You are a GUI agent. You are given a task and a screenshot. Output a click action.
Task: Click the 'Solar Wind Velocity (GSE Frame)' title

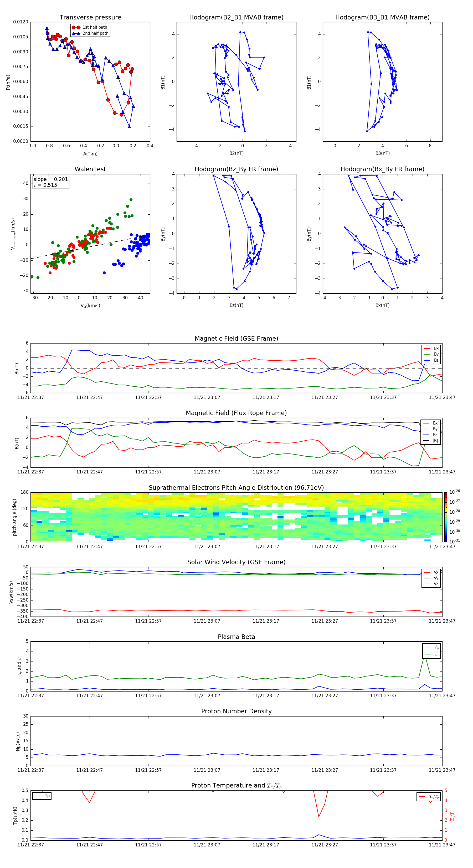(236, 562)
